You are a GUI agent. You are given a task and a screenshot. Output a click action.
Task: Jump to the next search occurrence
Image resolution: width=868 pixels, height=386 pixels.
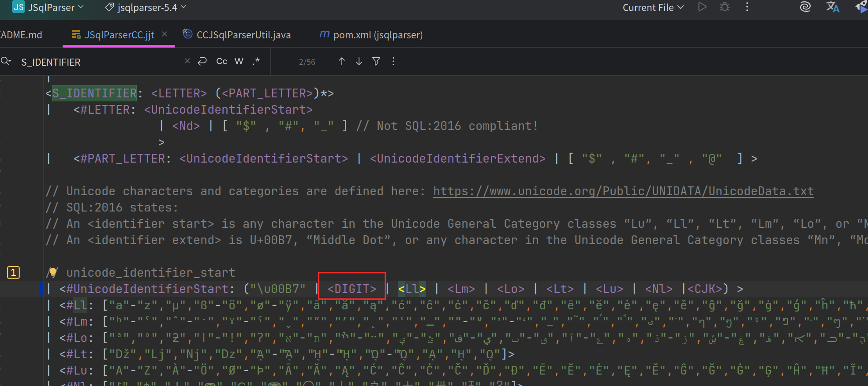coord(359,62)
